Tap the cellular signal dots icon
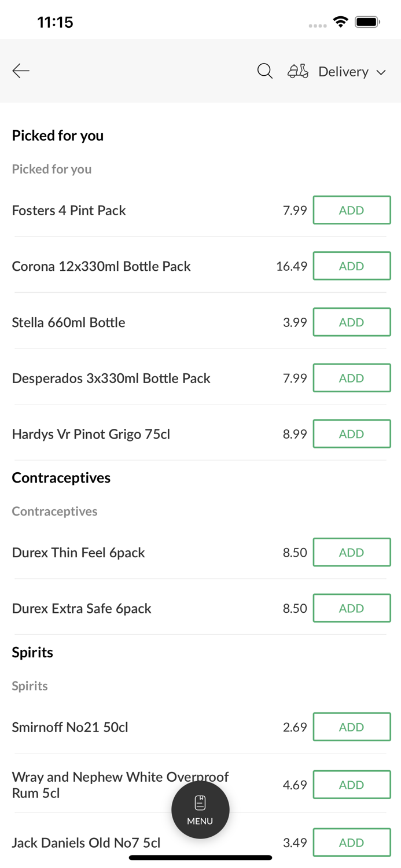The image size is (401, 868). [x=318, y=24]
